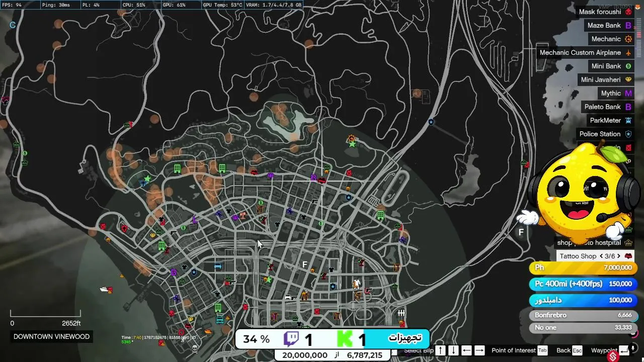Click the Esc key next to Back
644x362 pixels.
577,350
